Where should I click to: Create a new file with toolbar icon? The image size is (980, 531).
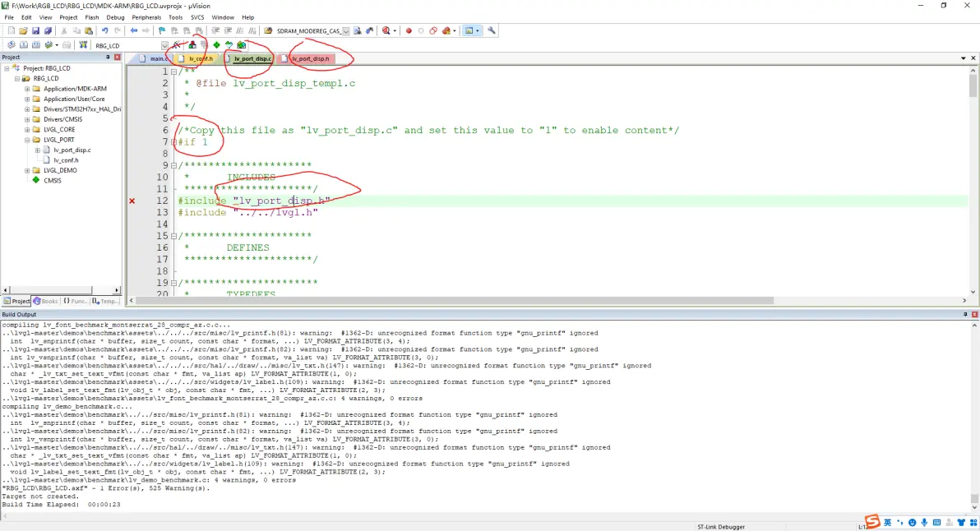click(x=12, y=30)
